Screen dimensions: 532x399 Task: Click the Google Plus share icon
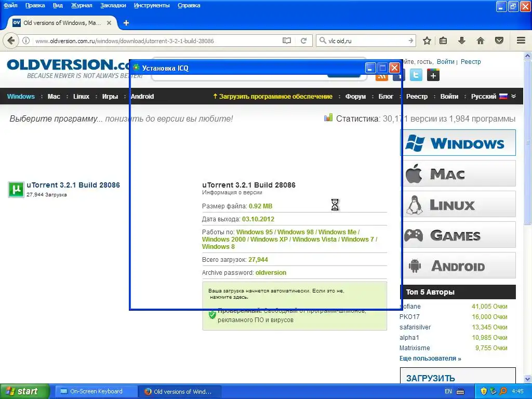click(433, 75)
